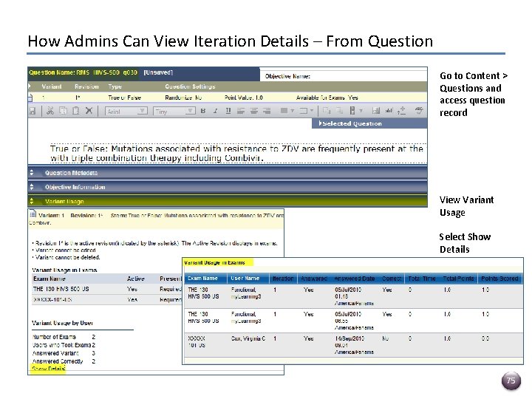Click the Revision column header
Viewport: 532px width, 399px height.
point(86,86)
